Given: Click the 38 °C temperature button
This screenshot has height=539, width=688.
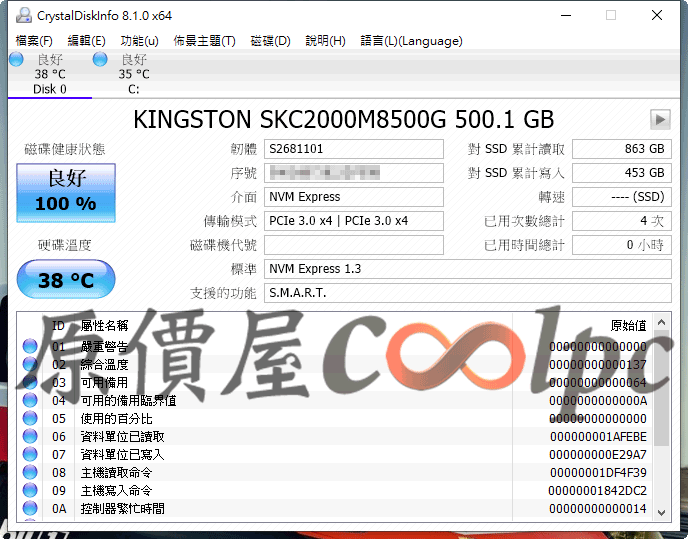Looking at the screenshot, I should 66,280.
